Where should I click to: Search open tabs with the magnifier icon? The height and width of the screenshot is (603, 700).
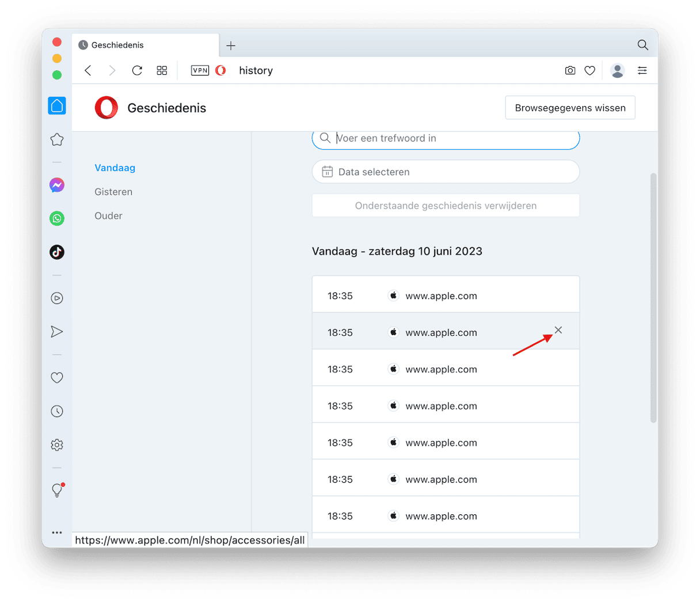click(x=643, y=45)
